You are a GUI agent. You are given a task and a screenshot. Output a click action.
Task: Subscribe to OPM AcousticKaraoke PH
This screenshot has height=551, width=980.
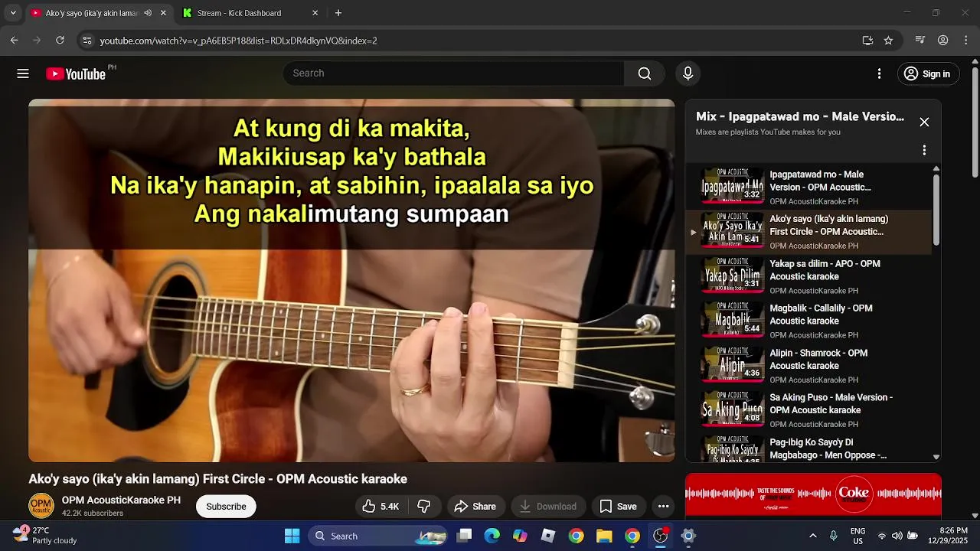[x=226, y=507]
